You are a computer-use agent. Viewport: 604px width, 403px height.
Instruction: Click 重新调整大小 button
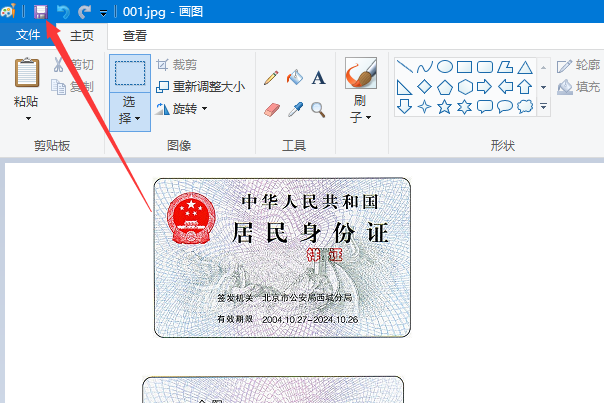(x=200, y=87)
